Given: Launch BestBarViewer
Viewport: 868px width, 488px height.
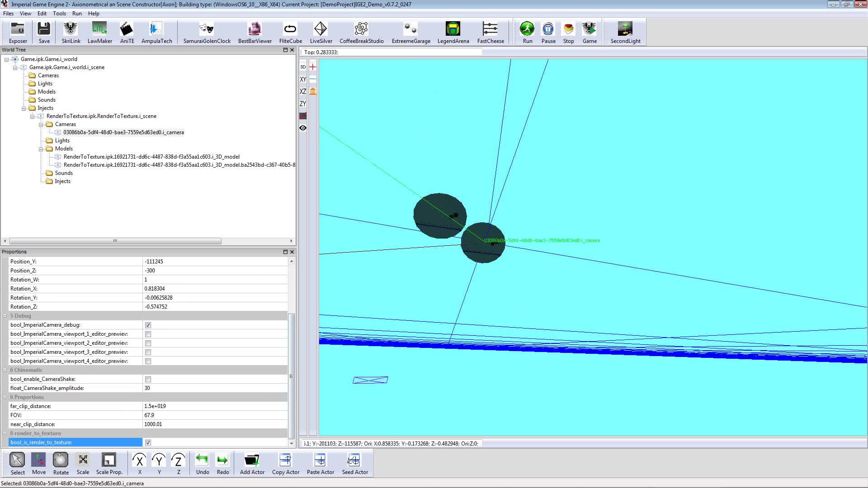Looking at the screenshot, I should pyautogui.click(x=255, y=33).
